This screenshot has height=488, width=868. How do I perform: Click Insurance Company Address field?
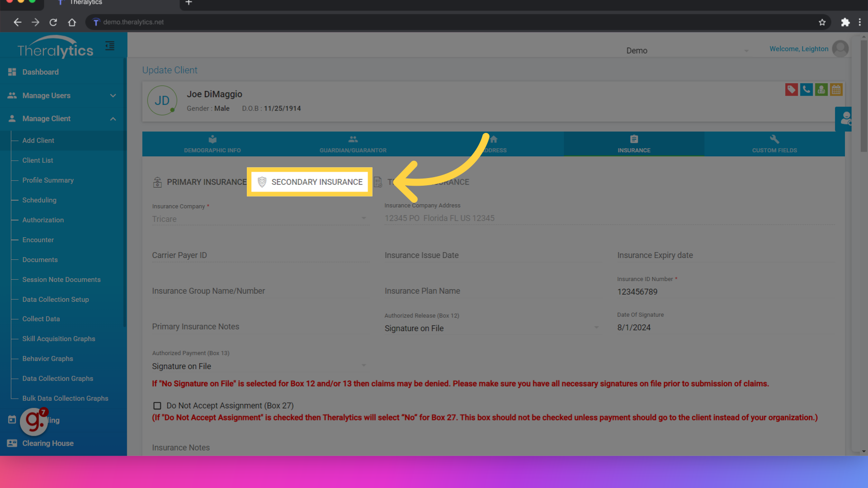(609, 218)
